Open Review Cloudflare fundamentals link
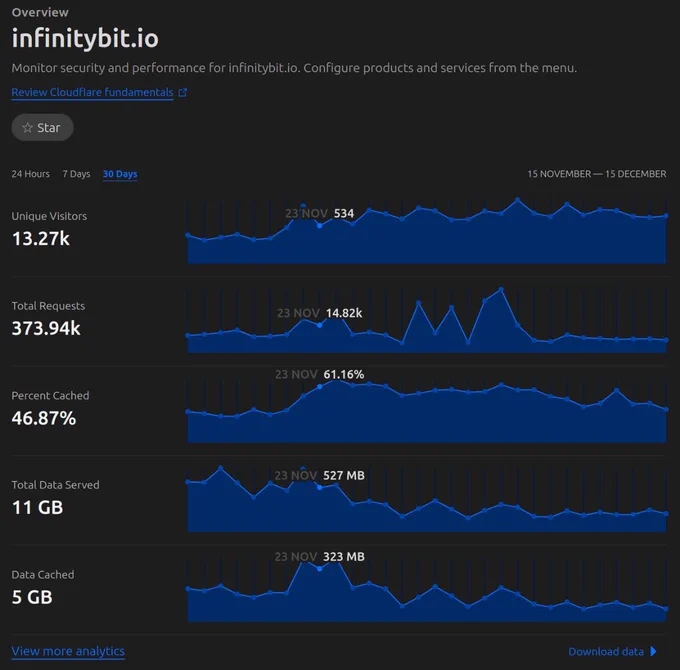The width and height of the screenshot is (680, 670). (x=92, y=92)
